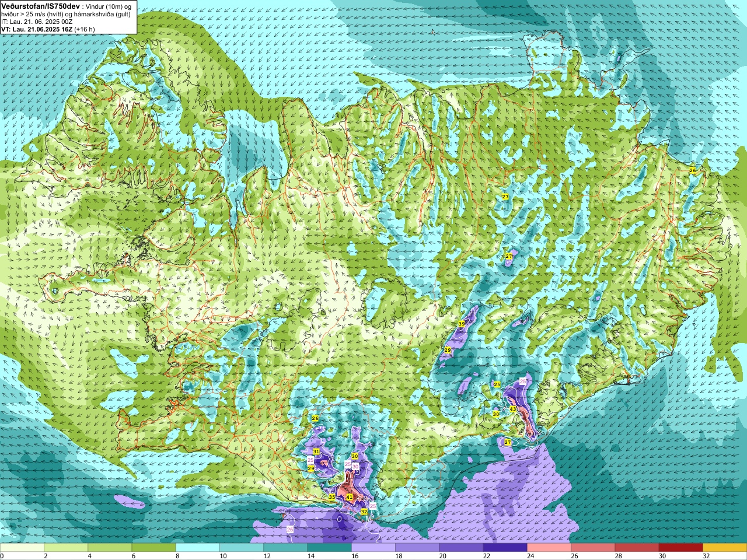Select the "IT: Lau. 21. 06. 2025 00Z" line
Screen dimensions: 747x560
coord(37,22)
